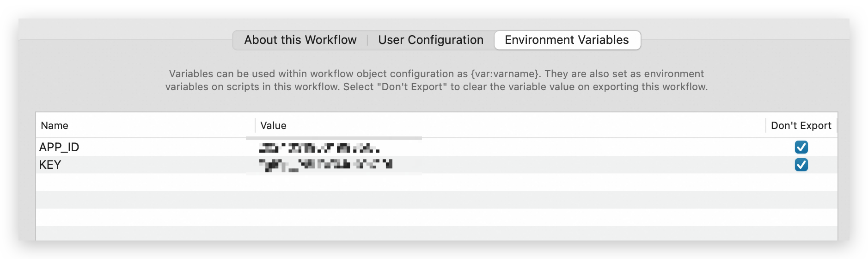Click the third empty row under KEY

click(437, 217)
